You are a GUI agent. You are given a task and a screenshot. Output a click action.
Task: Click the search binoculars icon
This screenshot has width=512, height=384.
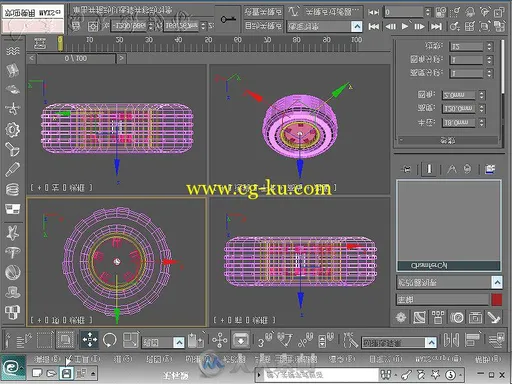click(x=386, y=375)
